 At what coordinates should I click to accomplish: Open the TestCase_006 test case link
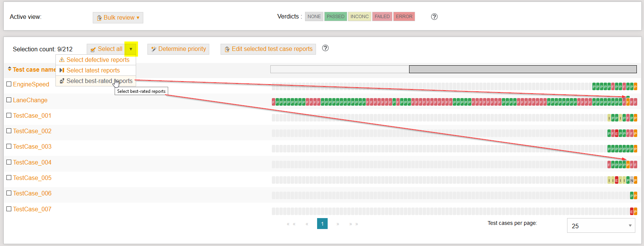pos(32,193)
